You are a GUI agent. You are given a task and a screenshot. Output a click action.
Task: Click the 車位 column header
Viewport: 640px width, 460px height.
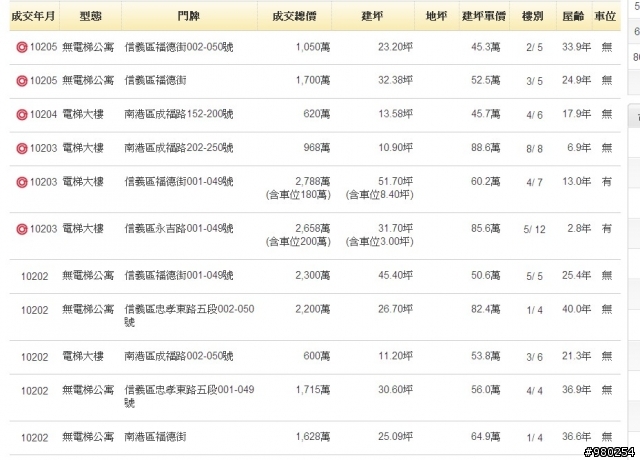(x=605, y=16)
